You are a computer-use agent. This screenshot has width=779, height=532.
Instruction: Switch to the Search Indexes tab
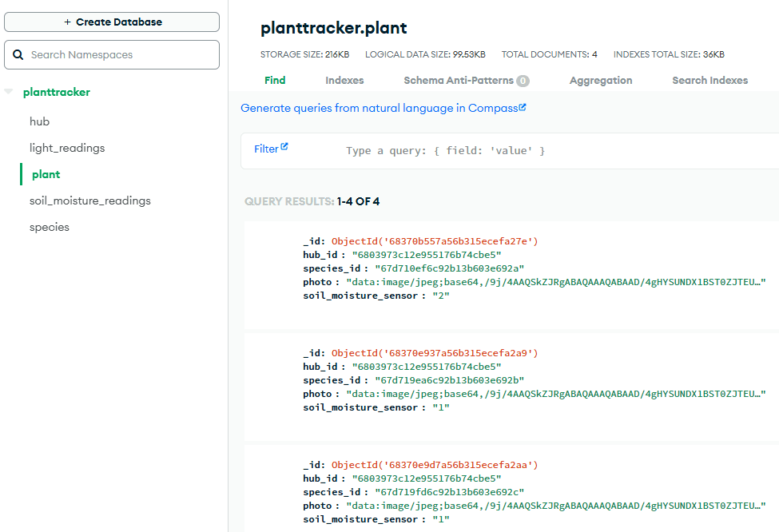(709, 80)
